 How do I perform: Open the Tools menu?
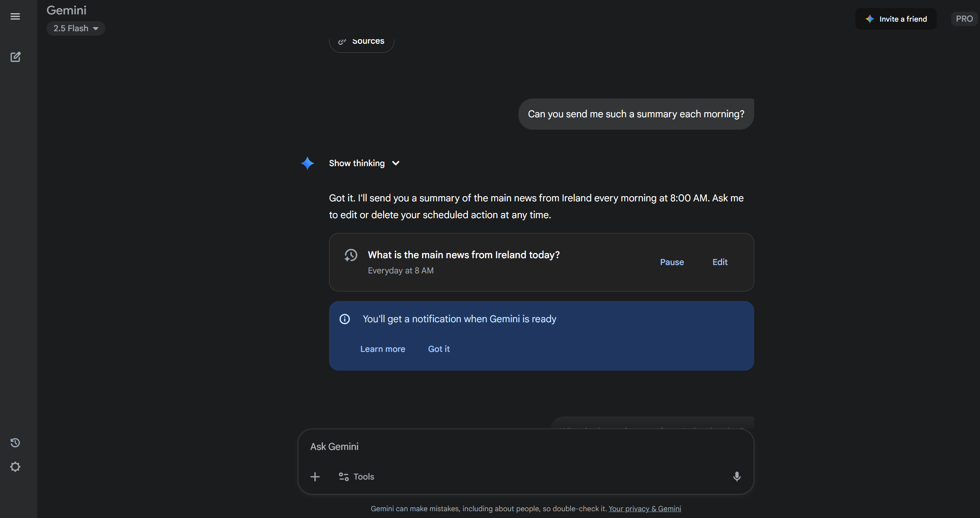coord(356,476)
